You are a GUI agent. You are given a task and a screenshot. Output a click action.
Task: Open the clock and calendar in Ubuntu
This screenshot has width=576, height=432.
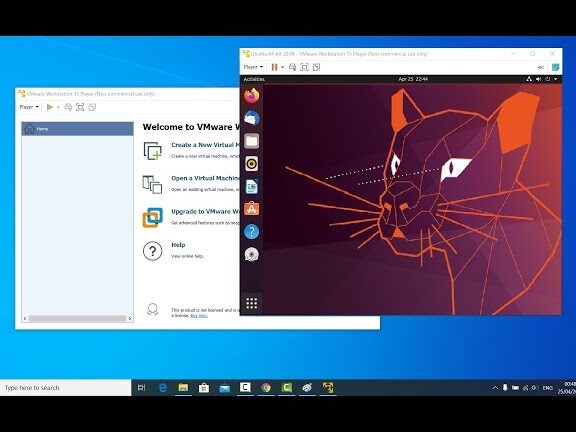pos(413,79)
